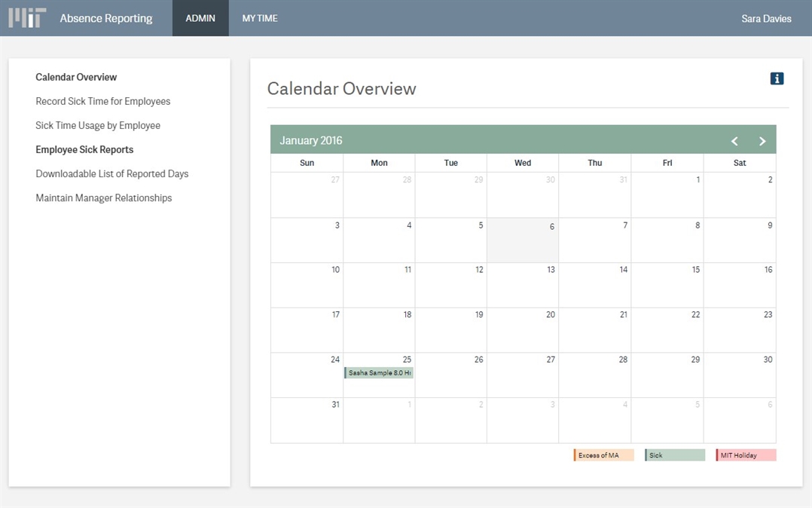Open Record Sick Time for Employees
Viewport: 812px width, 508px height.
(x=103, y=101)
